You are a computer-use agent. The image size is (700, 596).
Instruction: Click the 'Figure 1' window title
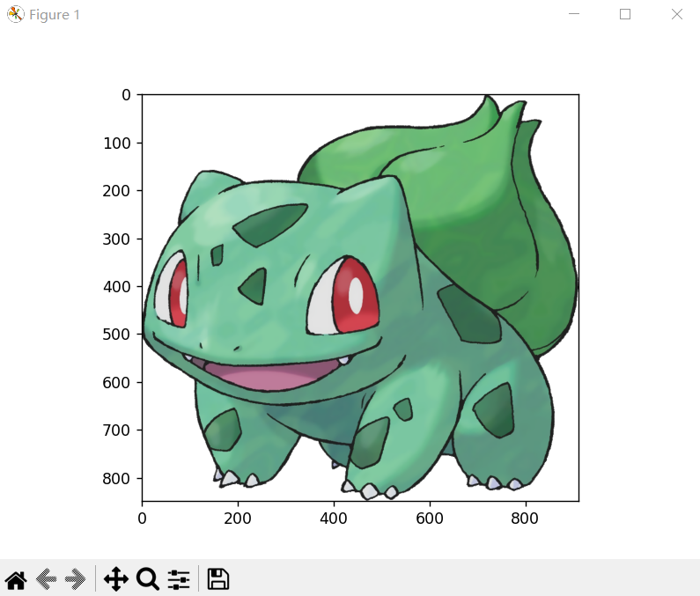(55, 15)
